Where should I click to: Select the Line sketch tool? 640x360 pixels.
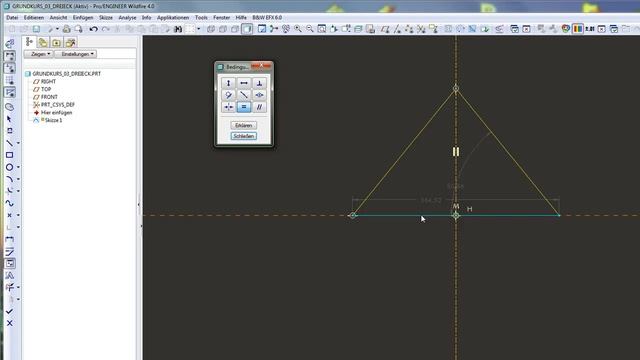tap(9, 143)
